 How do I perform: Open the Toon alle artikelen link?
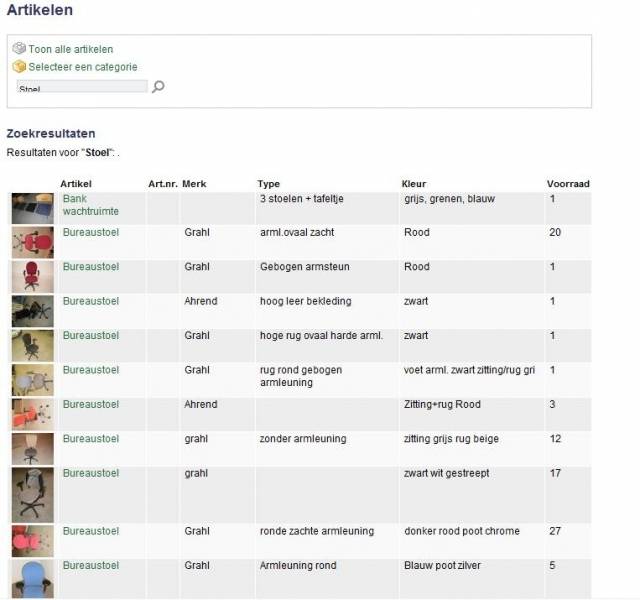[x=71, y=49]
